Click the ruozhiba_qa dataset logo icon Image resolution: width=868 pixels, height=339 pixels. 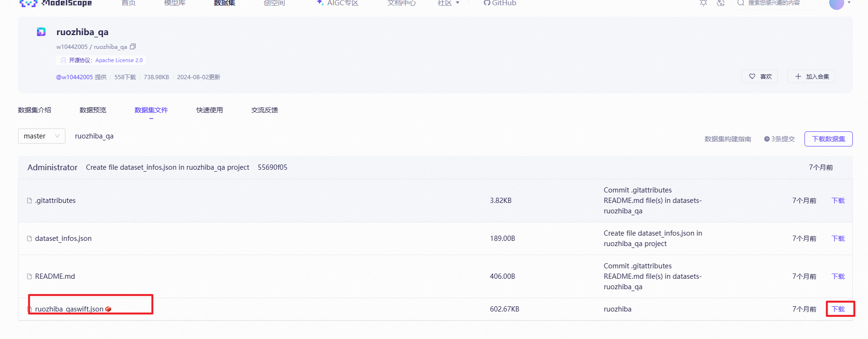(41, 32)
